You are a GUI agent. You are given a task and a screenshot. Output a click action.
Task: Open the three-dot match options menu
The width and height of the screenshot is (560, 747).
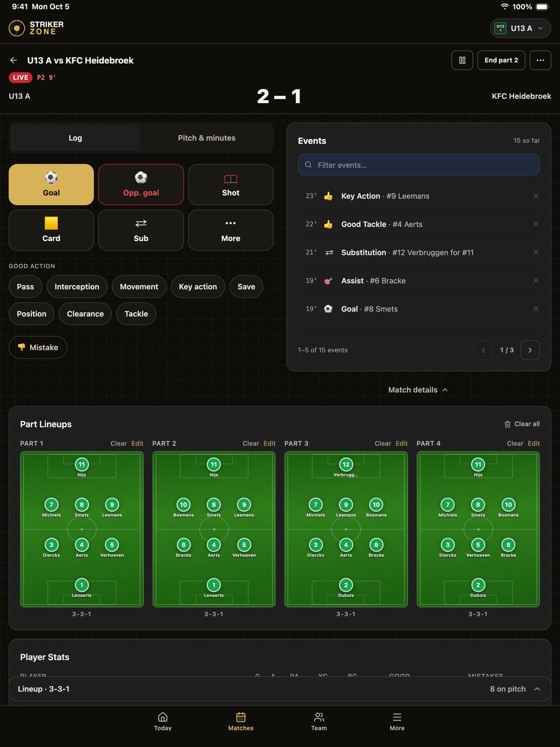pyautogui.click(x=540, y=61)
